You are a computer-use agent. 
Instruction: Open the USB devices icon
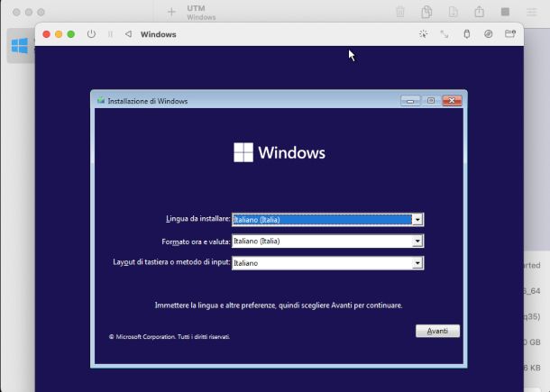[x=466, y=34]
